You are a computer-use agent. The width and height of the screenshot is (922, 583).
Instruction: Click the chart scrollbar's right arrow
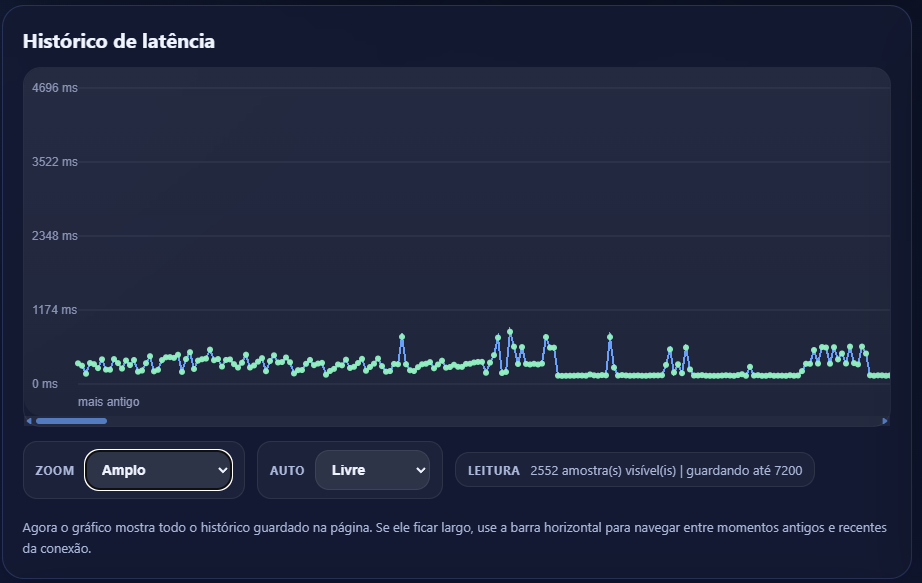(x=885, y=421)
